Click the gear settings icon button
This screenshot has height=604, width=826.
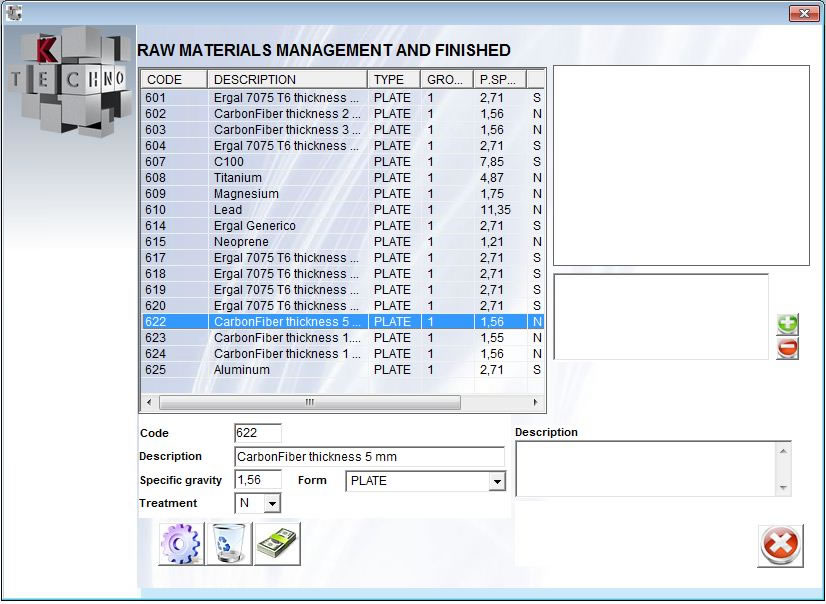pos(181,543)
